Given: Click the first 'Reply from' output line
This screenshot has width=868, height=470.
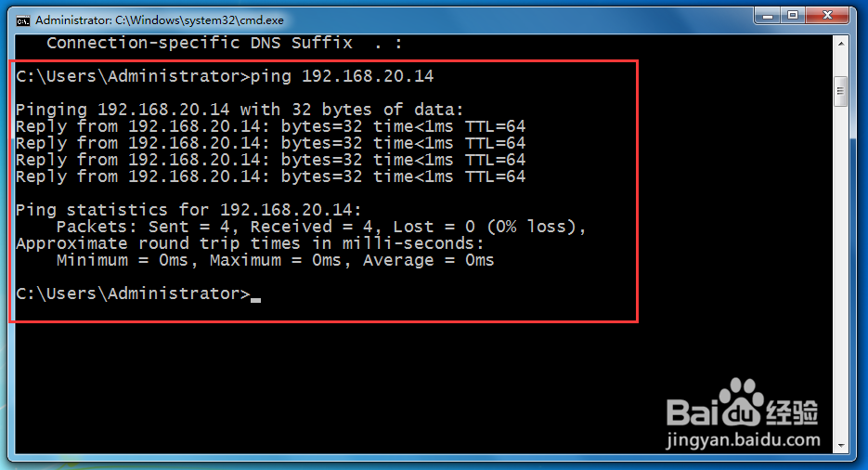Looking at the screenshot, I should click(270, 126).
